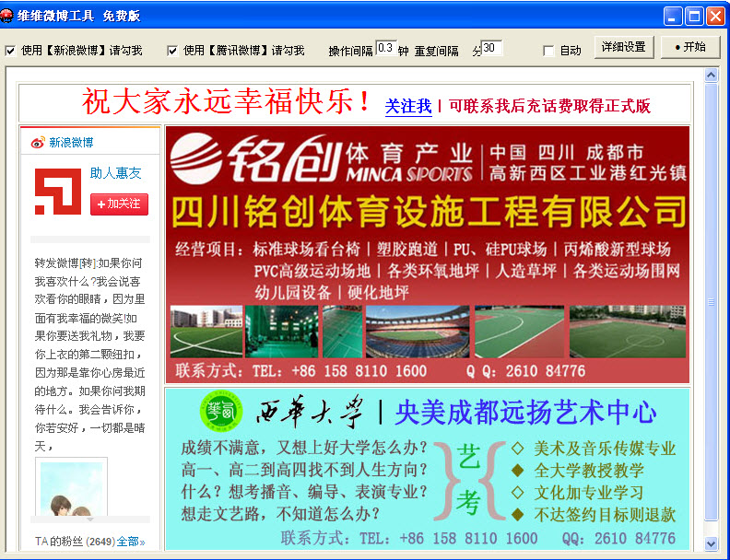Click the 重复间隔 input field with 30
The height and width of the screenshot is (560, 730).
491,48
